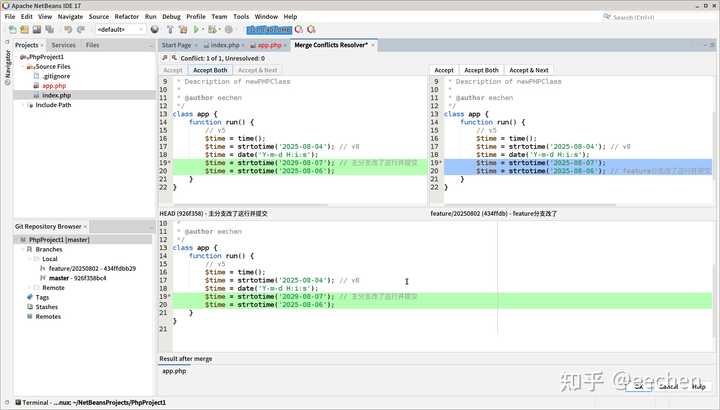
Task: Open the Refactor menu
Action: 127,17
